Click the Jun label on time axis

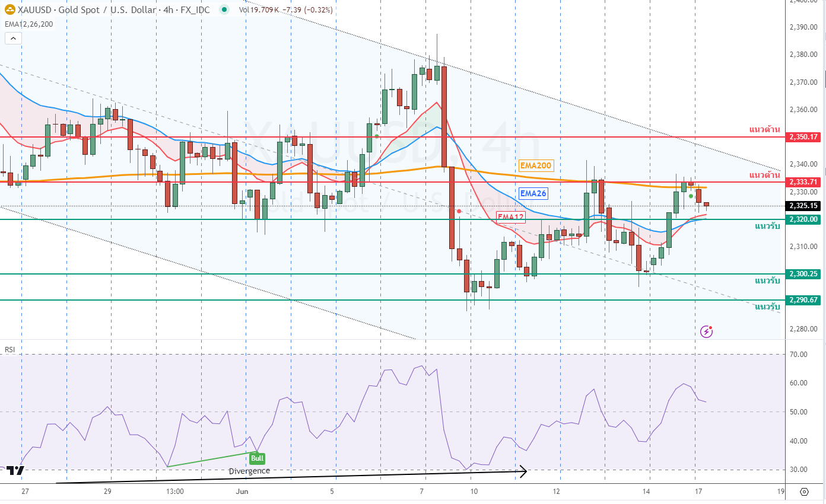tap(242, 492)
